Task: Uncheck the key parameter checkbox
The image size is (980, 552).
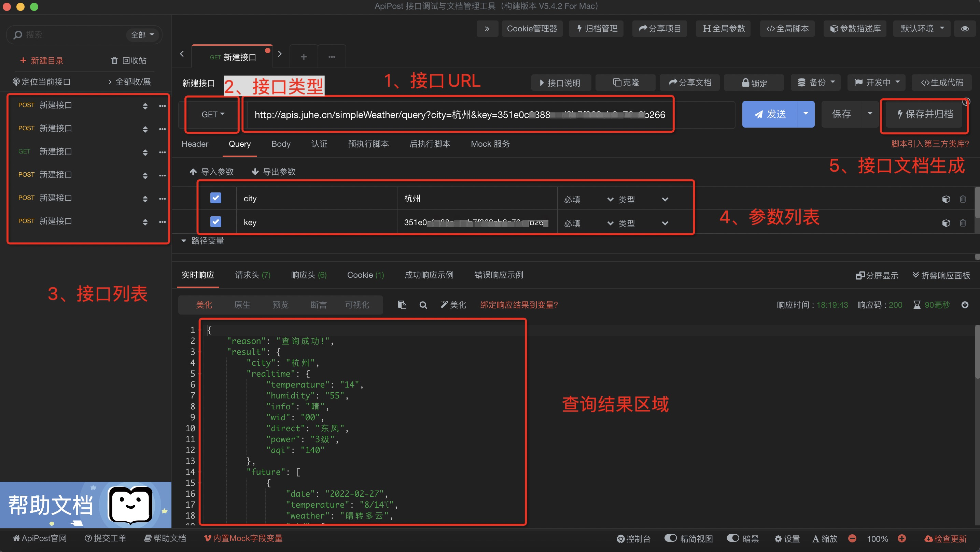Action: tap(216, 222)
